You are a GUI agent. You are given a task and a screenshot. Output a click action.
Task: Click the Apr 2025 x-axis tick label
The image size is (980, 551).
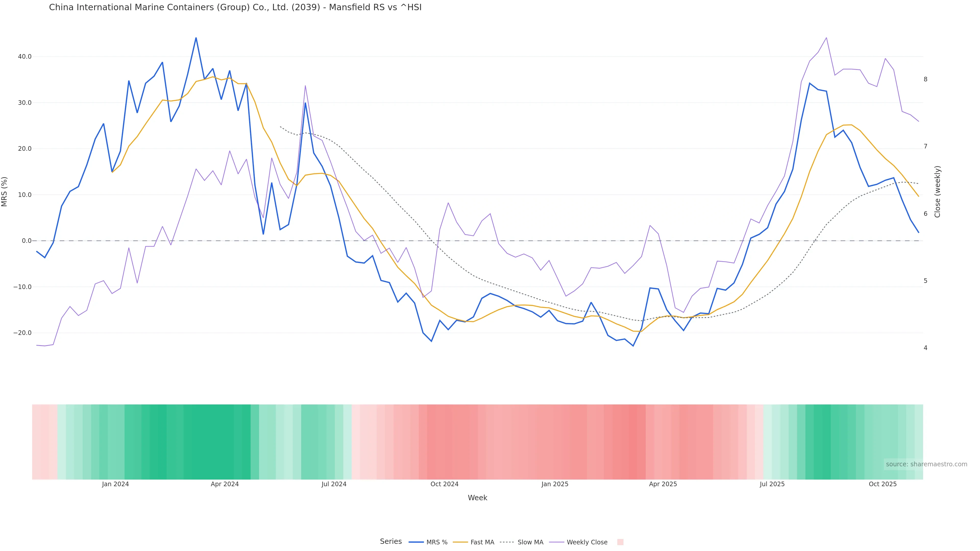pyautogui.click(x=663, y=484)
